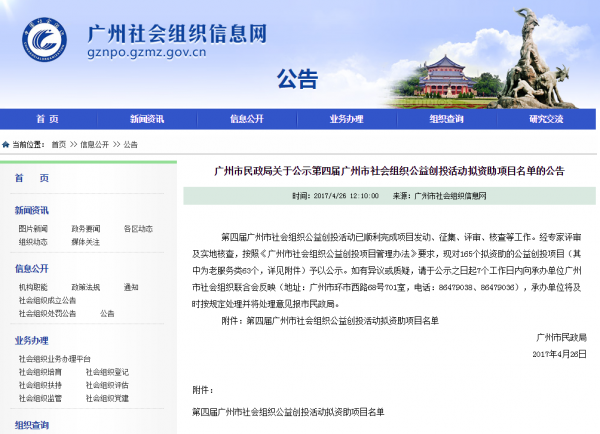600x434 pixels.
Task: Open 组织动态 in the sidebar
Action: coord(33,242)
